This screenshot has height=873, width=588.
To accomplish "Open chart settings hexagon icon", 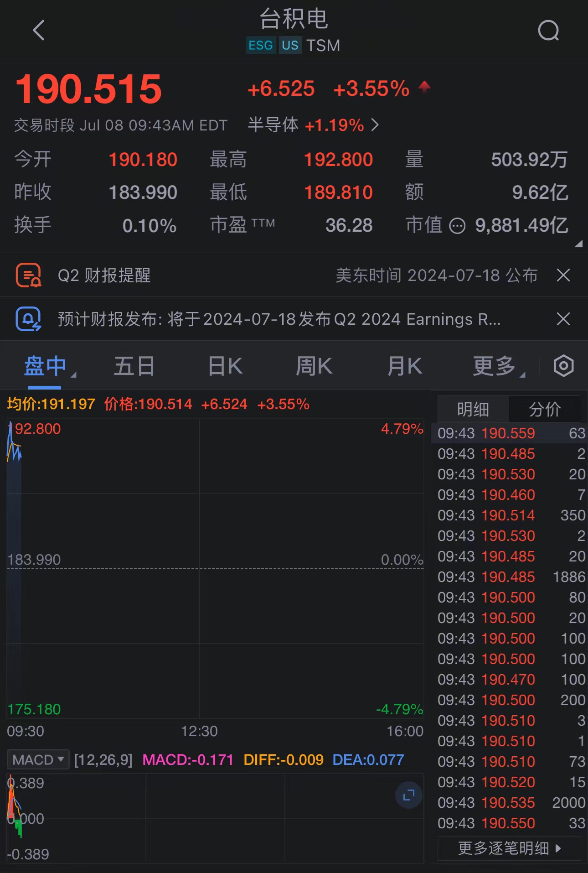I will [x=563, y=366].
